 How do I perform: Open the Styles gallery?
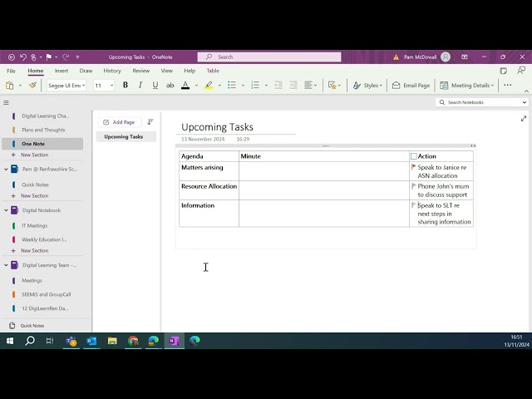click(x=367, y=86)
